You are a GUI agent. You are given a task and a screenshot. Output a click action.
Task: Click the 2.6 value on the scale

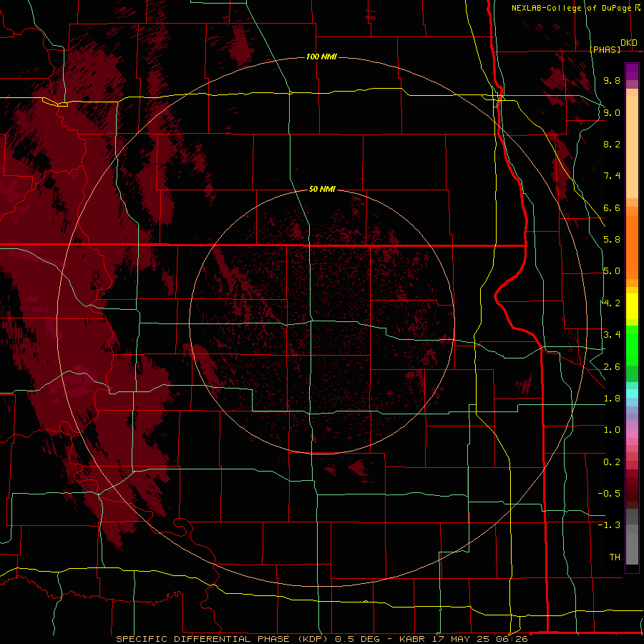(612, 367)
